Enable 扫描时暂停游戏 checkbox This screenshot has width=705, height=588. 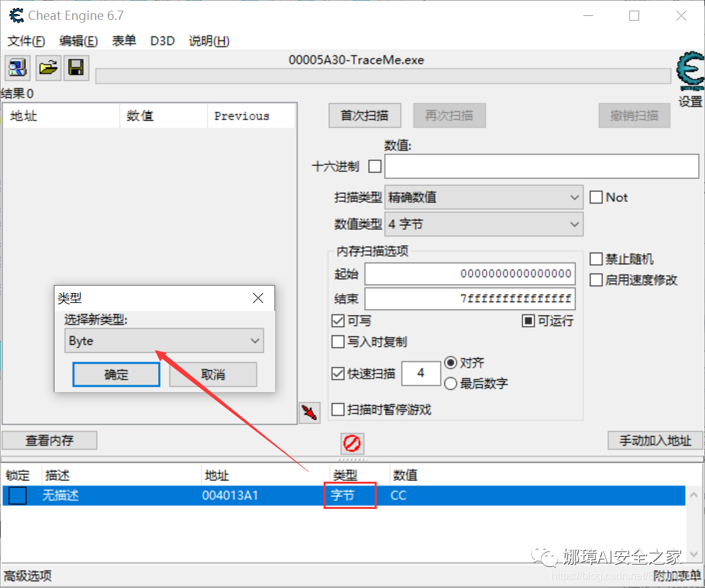click(x=338, y=409)
